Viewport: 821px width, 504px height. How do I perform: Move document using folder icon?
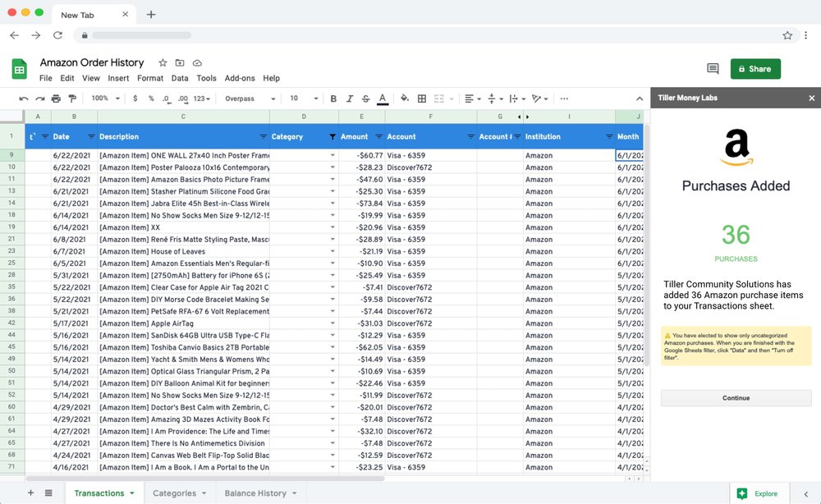point(180,63)
